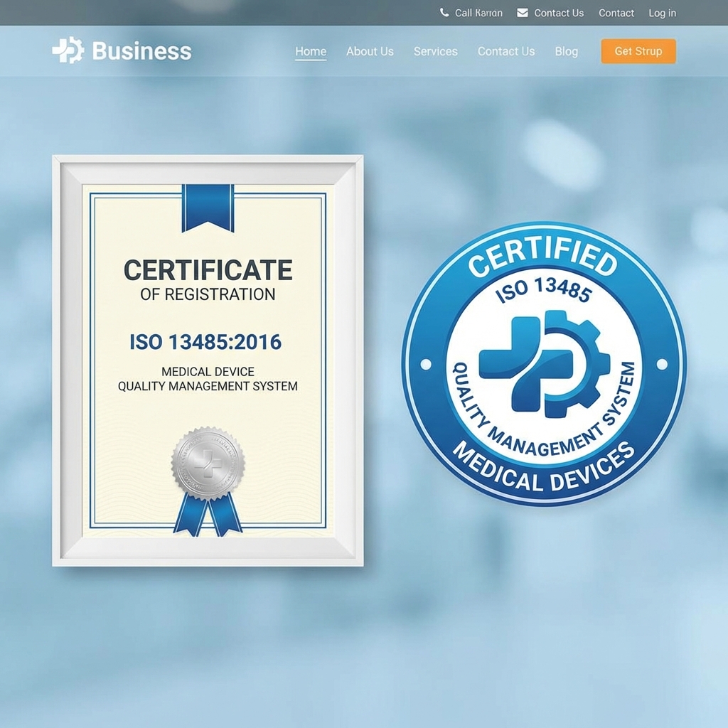Image resolution: width=728 pixels, height=728 pixels.
Task: Open the Home menu item
Action: (311, 51)
